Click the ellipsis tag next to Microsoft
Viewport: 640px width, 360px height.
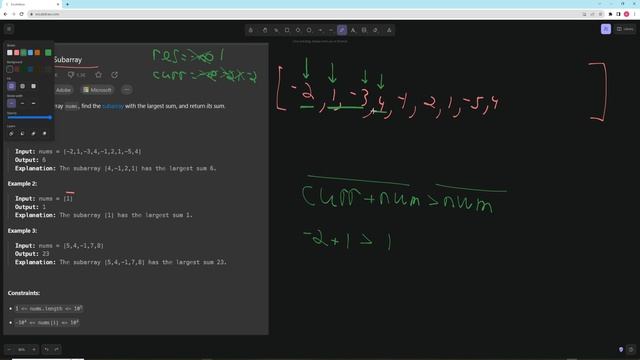(127, 90)
